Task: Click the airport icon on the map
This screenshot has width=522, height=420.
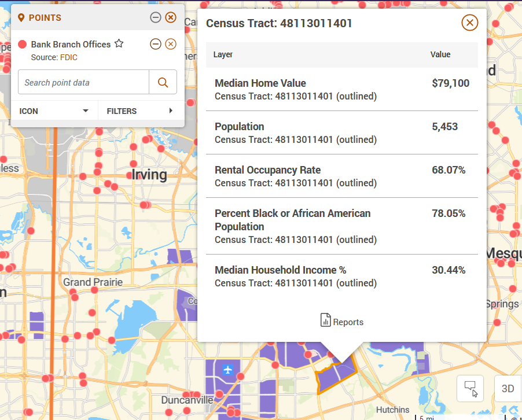Action: point(227,370)
